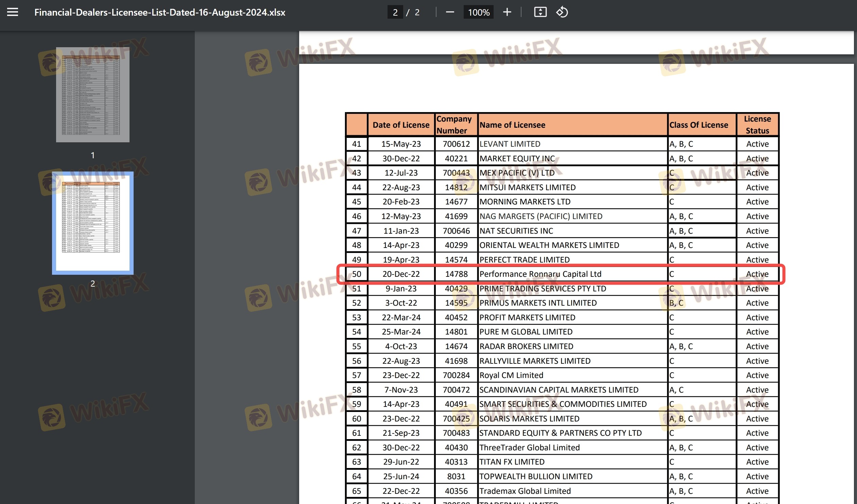Click the zoom in plus button
The width and height of the screenshot is (857, 504).
[507, 13]
